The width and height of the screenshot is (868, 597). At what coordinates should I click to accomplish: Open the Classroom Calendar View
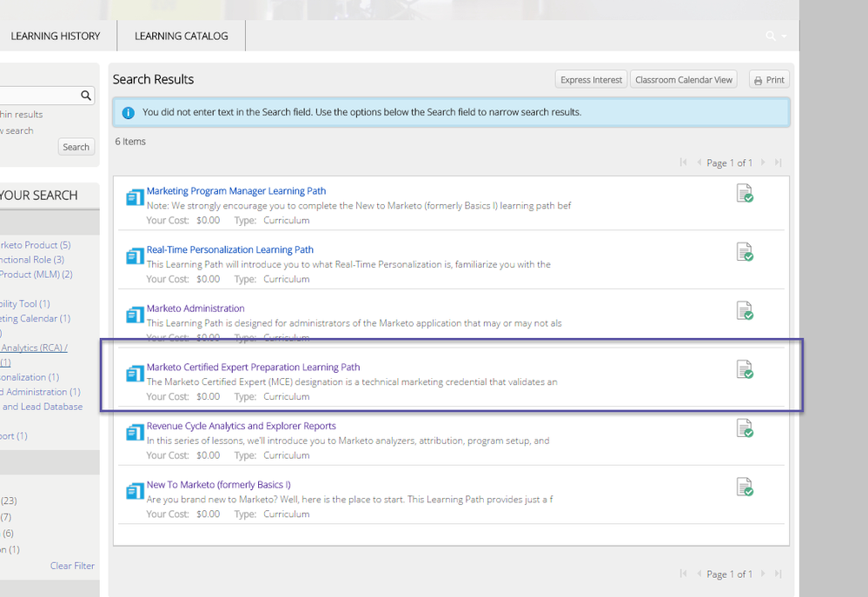(x=684, y=80)
